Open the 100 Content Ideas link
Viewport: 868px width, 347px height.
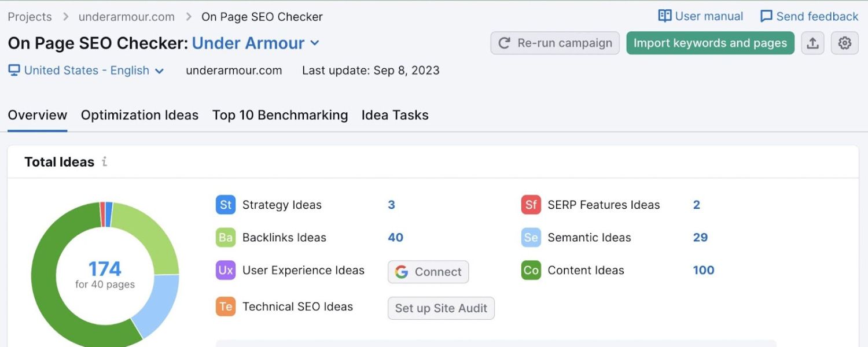click(703, 271)
